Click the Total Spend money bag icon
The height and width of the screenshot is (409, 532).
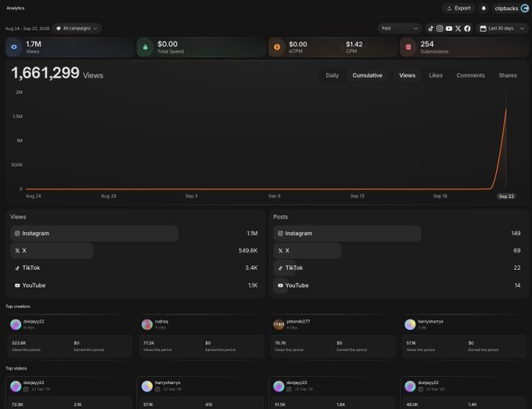[x=146, y=47]
